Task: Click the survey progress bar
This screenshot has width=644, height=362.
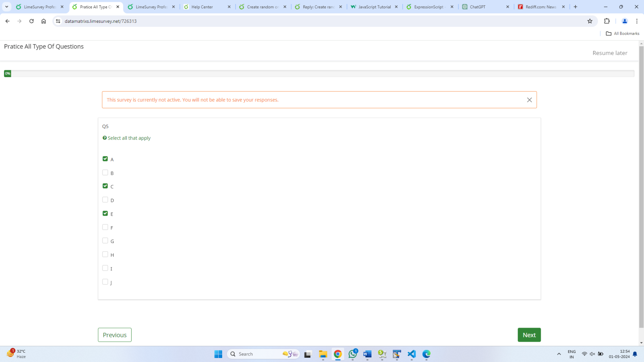Action: 319,73
